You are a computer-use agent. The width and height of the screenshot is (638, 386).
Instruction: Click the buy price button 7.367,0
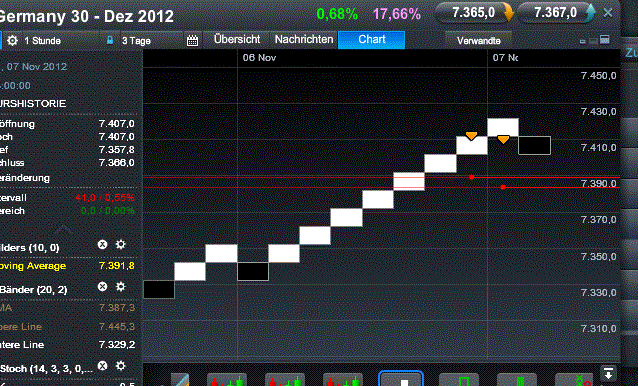556,13
